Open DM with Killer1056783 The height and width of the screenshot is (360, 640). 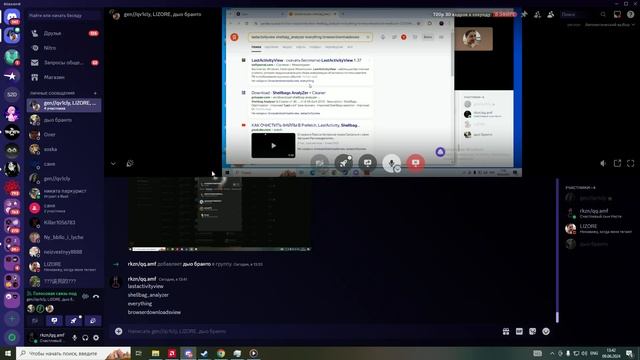pyautogui.click(x=64, y=222)
